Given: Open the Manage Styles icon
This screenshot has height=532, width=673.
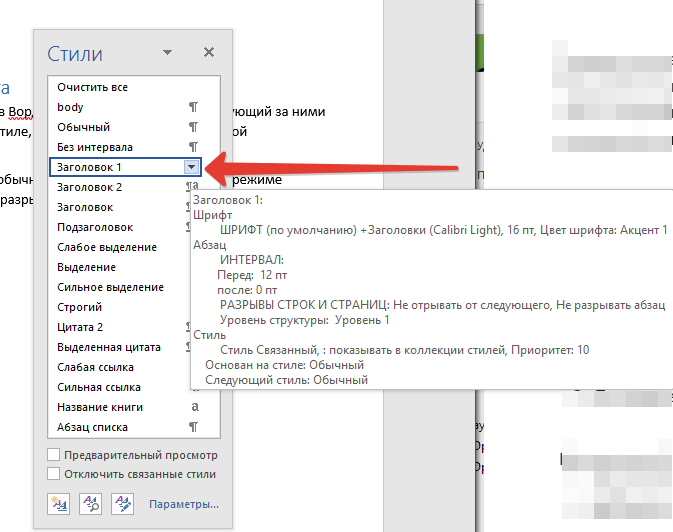Looking at the screenshot, I should [x=122, y=504].
